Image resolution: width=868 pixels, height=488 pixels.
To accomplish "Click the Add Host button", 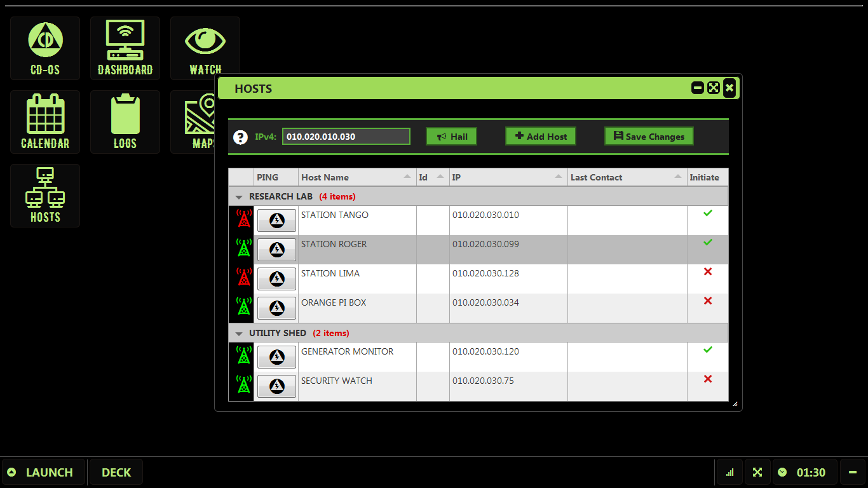I will (x=541, y=137).
